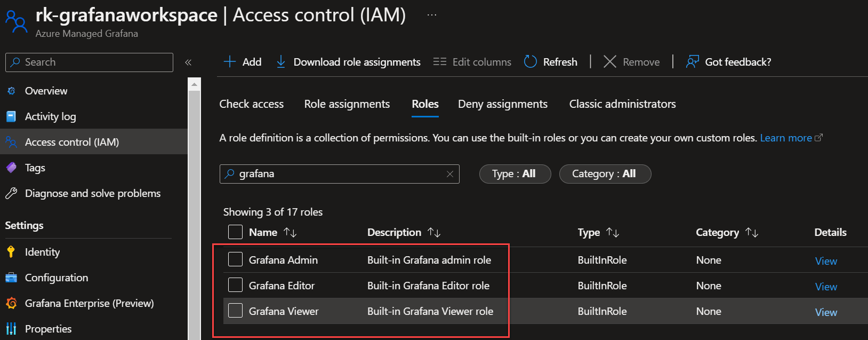The image size is (868, 340).
Task: Clear the grafana search filter
Action: tap(449, 174)
